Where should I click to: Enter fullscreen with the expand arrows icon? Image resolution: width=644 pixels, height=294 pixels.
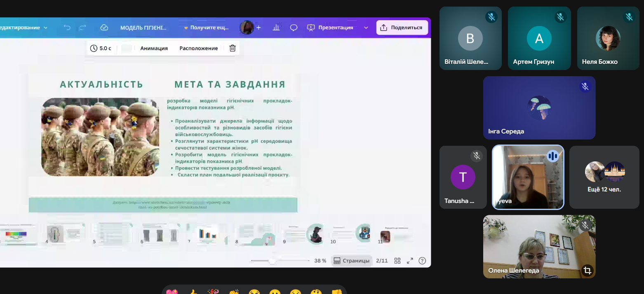[410, 261]
